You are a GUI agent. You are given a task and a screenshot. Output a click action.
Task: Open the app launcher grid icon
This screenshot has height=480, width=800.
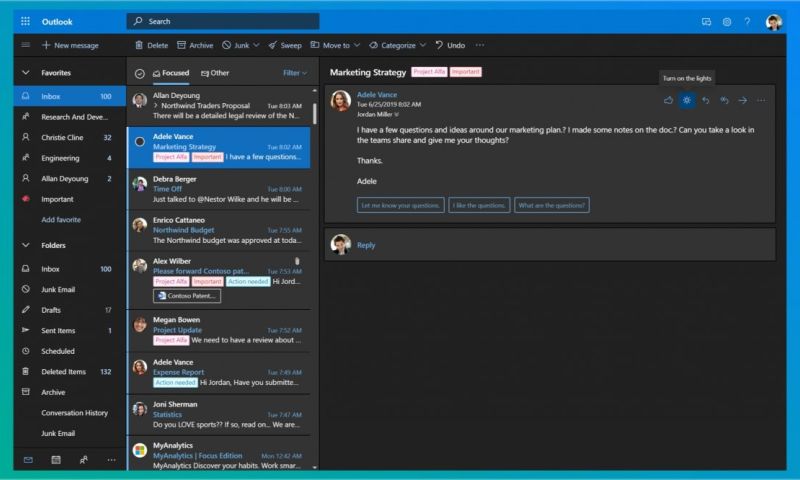click(25, 21)
